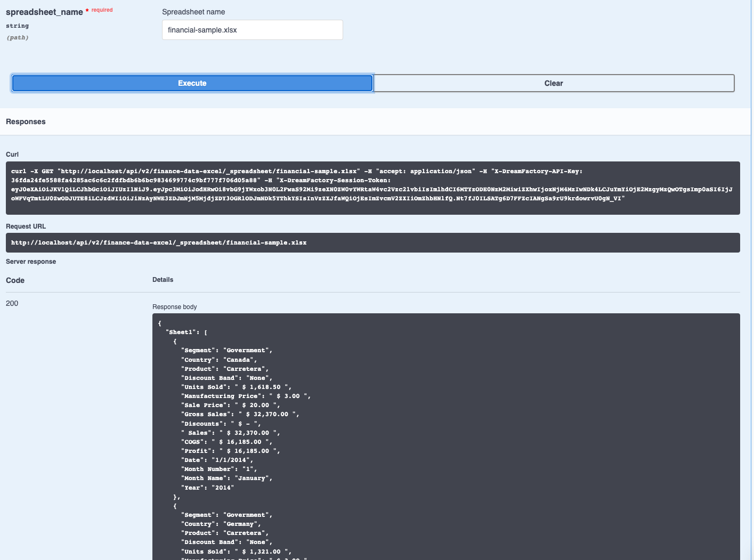This screenshot has height=560, width=754.
Task: Clear the current API response
Action: [x=553, y=83]
